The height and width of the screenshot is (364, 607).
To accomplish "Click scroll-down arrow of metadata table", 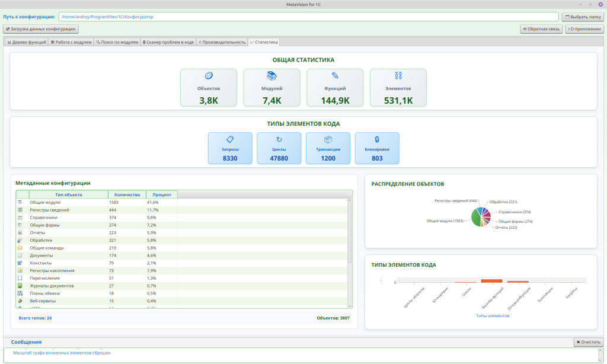I will [x=350, y=306].
